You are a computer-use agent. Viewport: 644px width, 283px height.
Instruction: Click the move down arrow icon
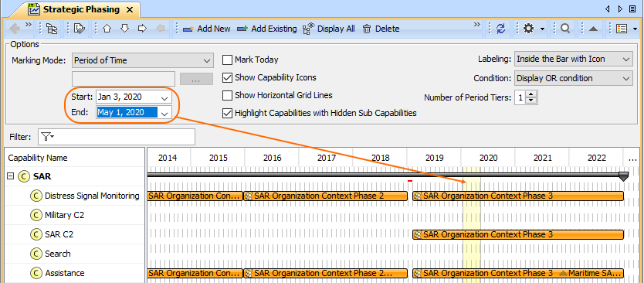click(125, 29)
